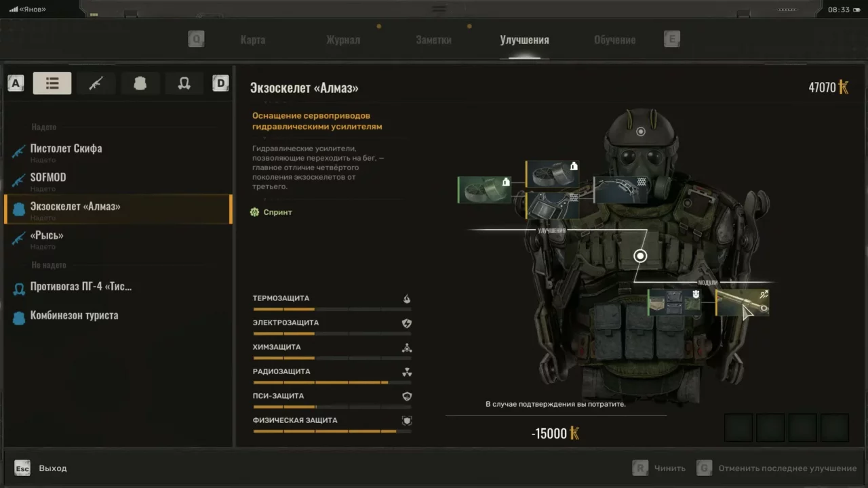The image size is (868, 488).
Task: Click the Выход exit button
Action: coord(41,468)
